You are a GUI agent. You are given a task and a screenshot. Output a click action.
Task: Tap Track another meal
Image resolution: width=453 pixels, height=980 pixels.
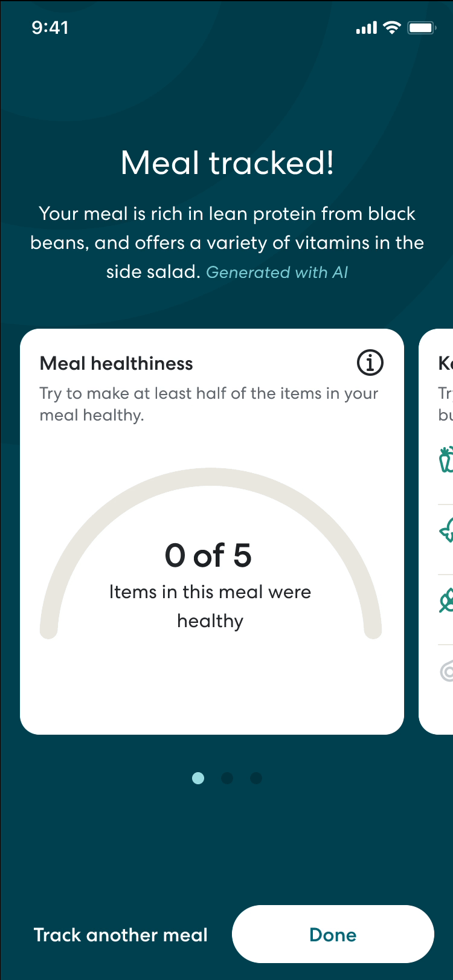click(x=121, y=935)
